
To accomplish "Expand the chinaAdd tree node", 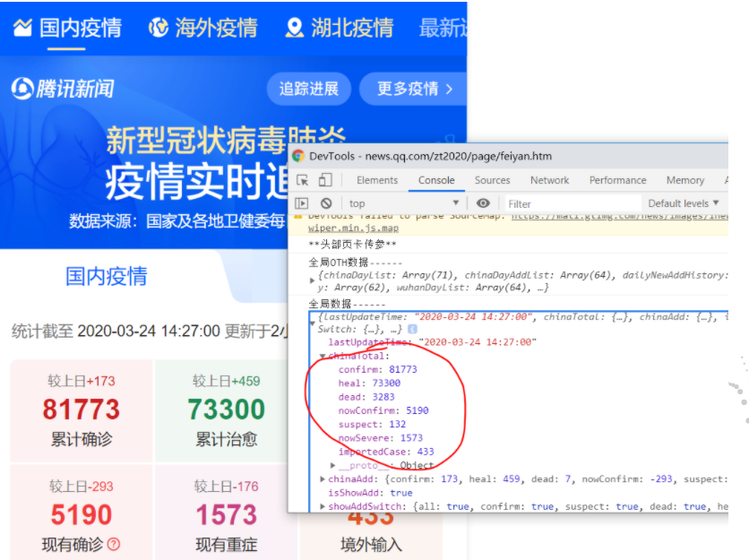I will pos(323,478).
